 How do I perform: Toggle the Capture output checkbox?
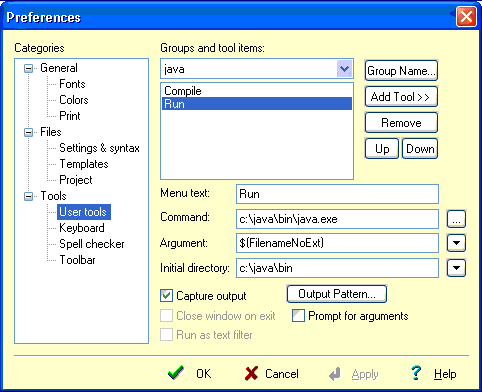(x=166, y=296)
